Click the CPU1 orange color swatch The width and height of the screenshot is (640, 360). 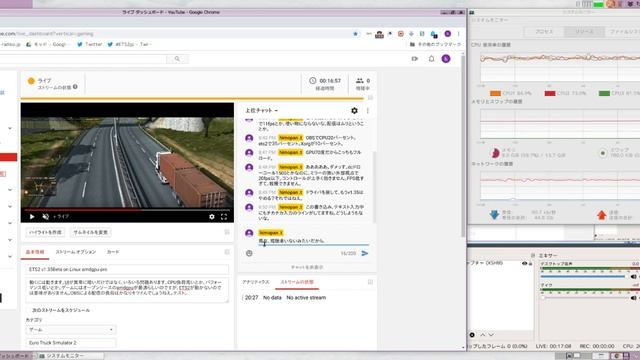pyautogui.click(x=495, y=93)
